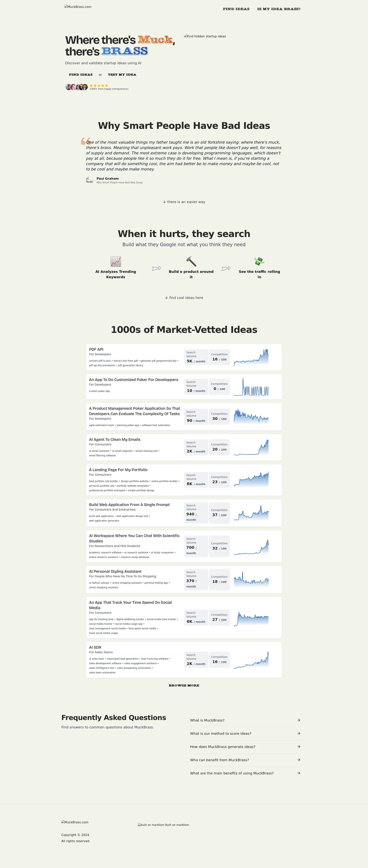
Task: Click the BROWSE MORE button
Action: tap(184, 685)
